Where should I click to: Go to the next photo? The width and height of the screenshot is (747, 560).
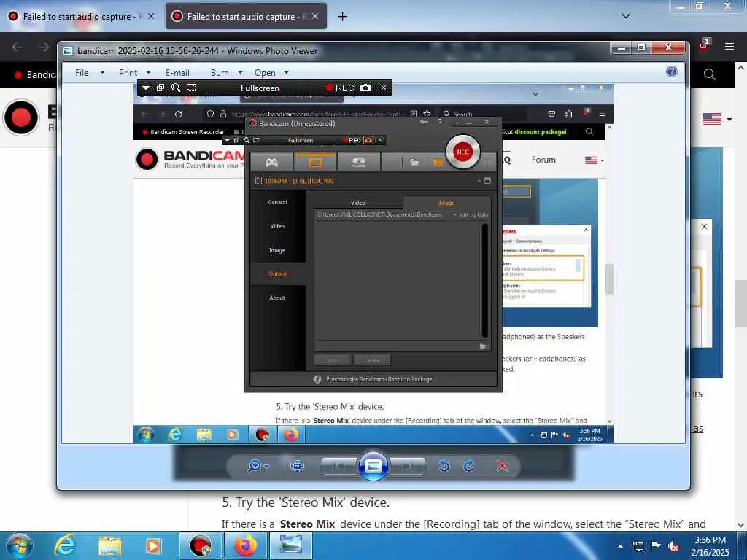[408, 466]
